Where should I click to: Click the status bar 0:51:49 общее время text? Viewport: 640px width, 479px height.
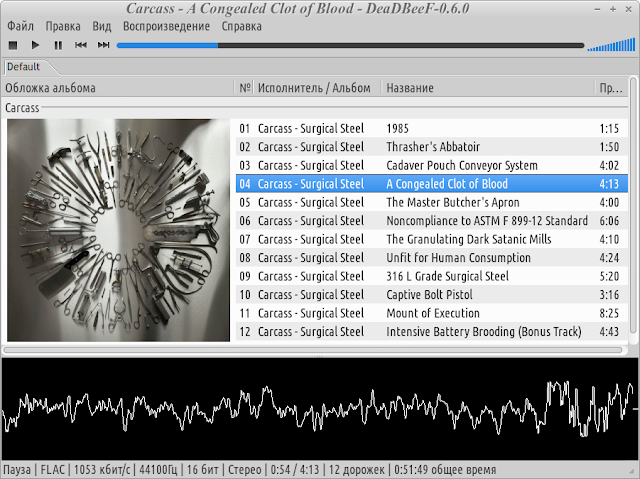tap(445, 470)
